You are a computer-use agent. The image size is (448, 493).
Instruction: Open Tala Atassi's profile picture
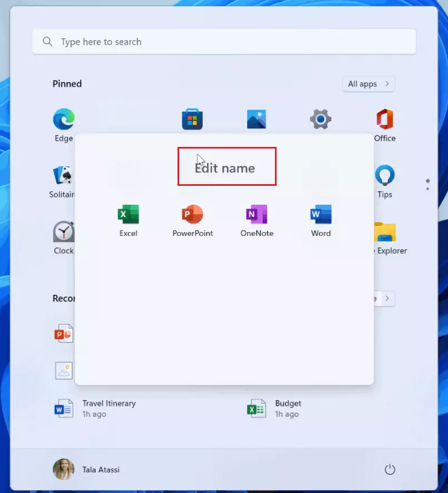point(63,470)
